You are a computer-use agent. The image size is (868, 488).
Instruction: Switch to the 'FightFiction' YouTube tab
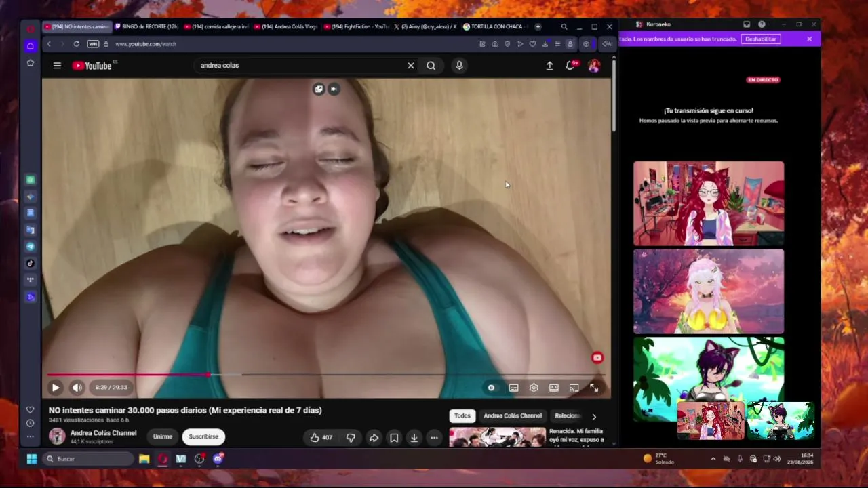[x=356, y=27]
